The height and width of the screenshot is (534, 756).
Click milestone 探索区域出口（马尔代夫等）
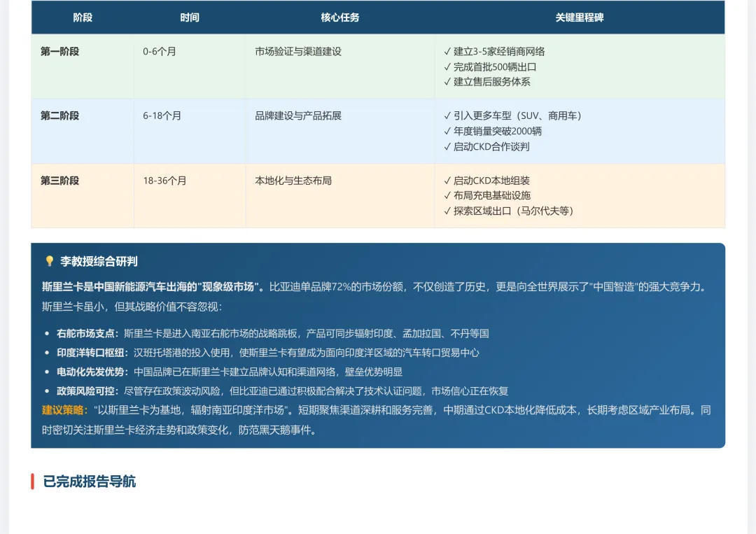point(509,211)
